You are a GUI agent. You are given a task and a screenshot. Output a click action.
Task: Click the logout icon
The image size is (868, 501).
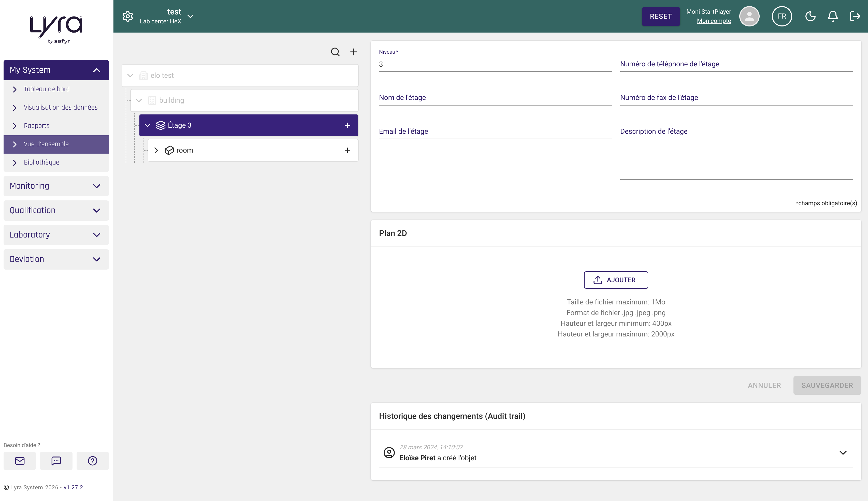(x=855, y=16)
